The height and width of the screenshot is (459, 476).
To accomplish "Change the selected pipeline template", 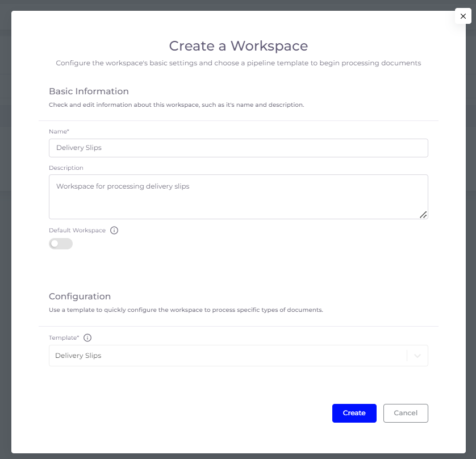I will tap(239, 355).
